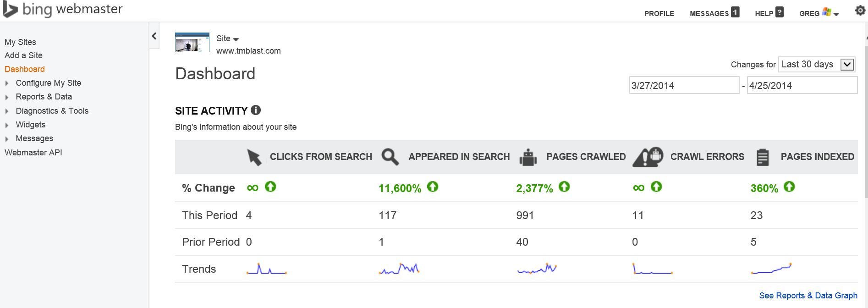Click the Pages Indexed trend sparkline

click(x=771, y=269)
